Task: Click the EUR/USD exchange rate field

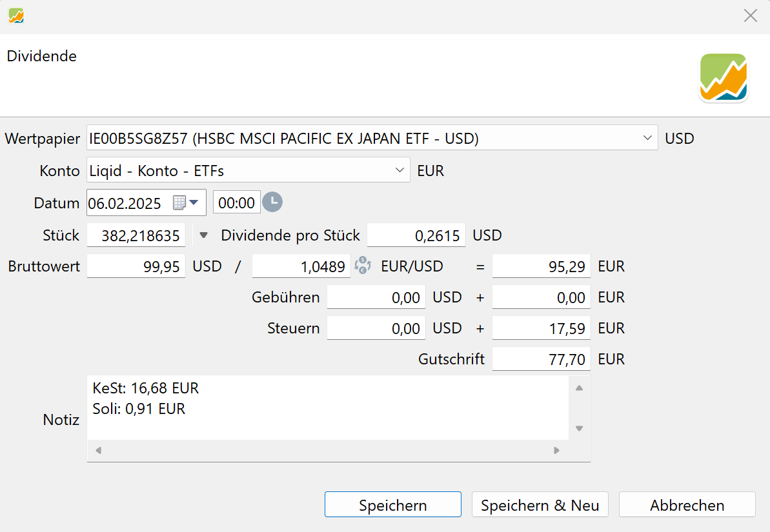Action: tap(301, 266)
